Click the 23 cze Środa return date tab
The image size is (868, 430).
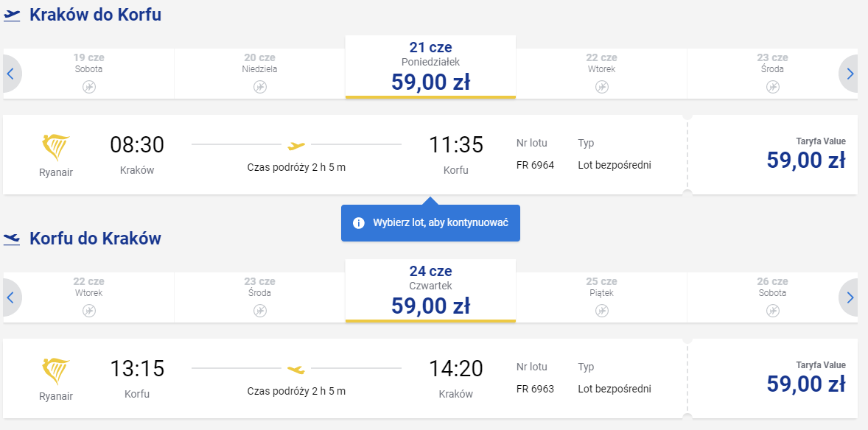click(x=259, y=297)
